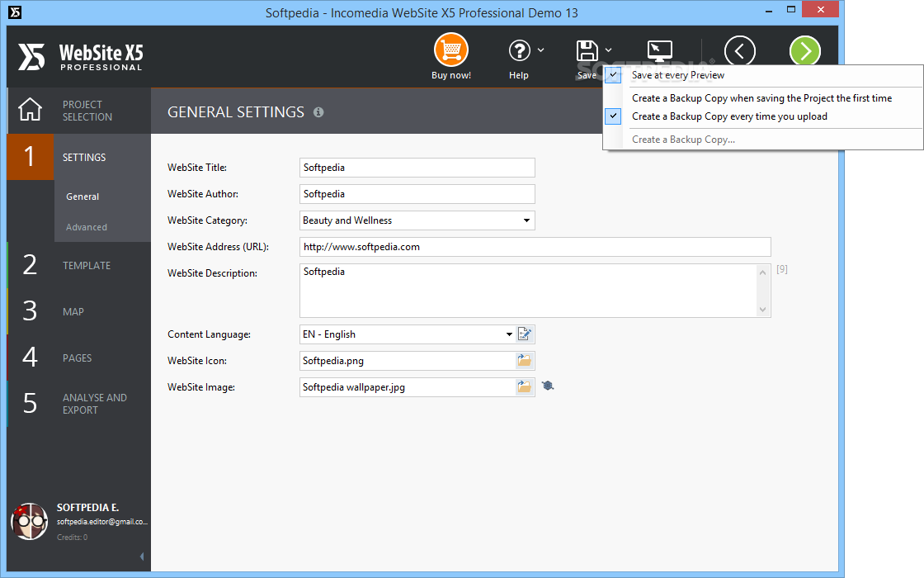This screenshot has width=924, height=578.
Task: Click the Buy now shopping cart icon
Action: coord(450,50)
